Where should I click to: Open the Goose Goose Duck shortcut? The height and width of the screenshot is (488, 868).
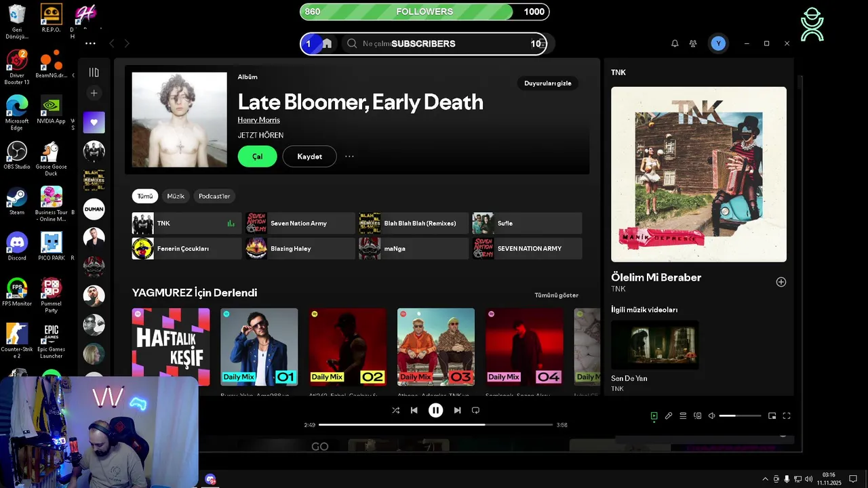[x=51, y=159]
